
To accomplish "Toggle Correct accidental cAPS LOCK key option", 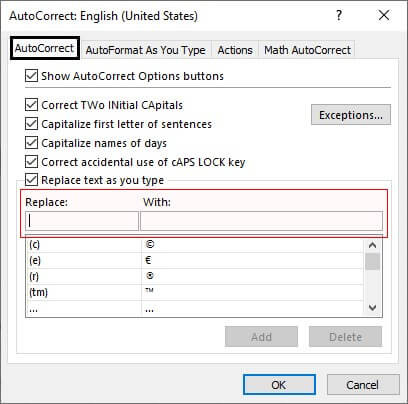I will [31, 162].
